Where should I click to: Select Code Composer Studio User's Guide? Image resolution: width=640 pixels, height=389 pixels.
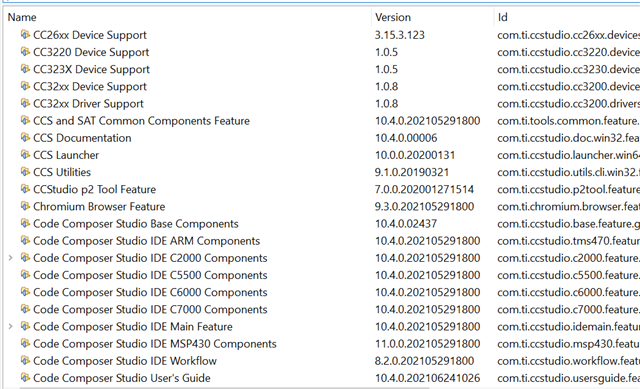coord(122,378)
